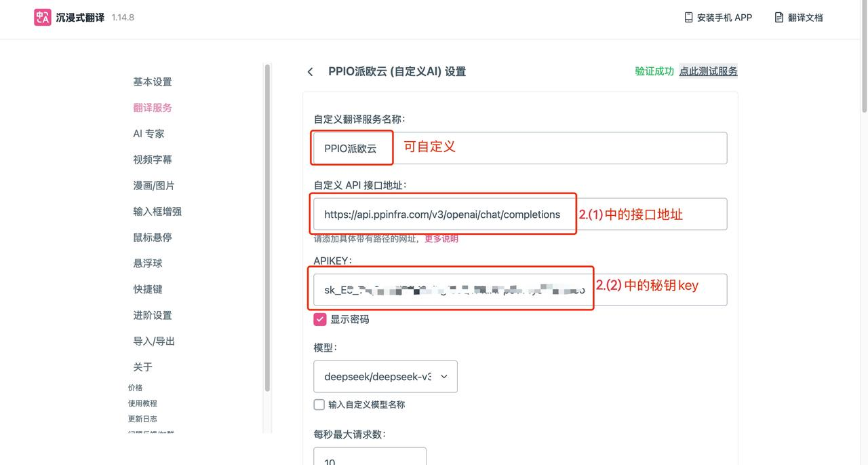The image size is (868, 465).
Task: Select 翻译服务 in the sidebar
Action: coord(153,108)
